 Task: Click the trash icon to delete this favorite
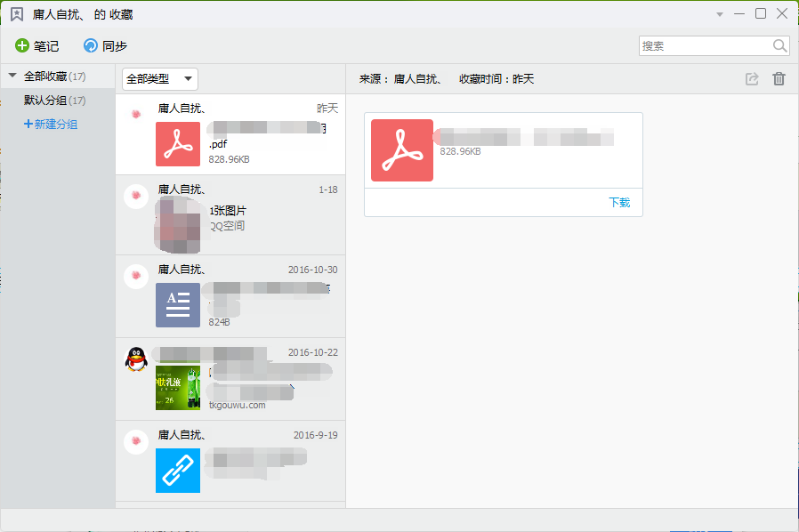click(779, 78)
